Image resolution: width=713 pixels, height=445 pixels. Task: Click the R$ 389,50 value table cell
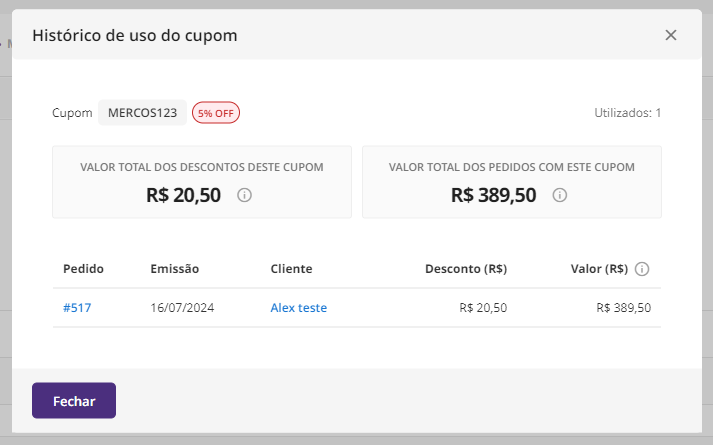point(623,308)
